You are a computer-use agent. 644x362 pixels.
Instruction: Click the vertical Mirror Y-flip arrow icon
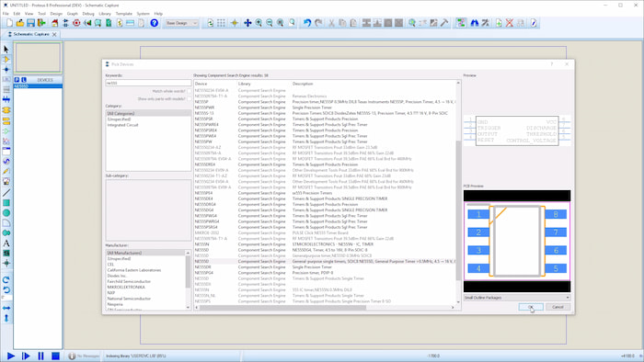(6, 318)
